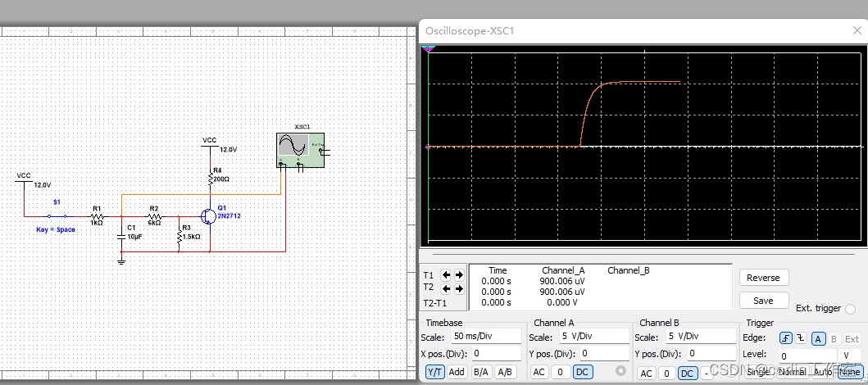Switch timebase to Add mode
Viewport: 868px width, 385px height.
click(x=457, y=372)
